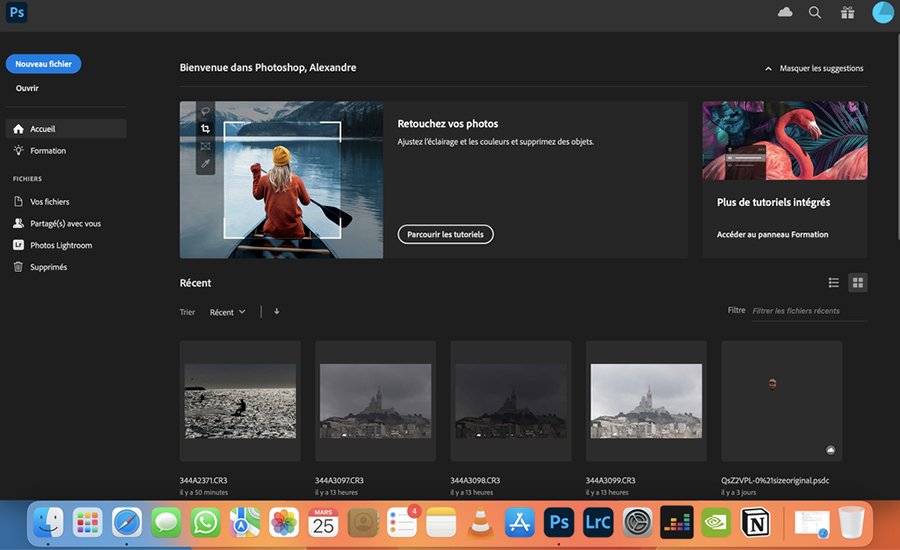Viewport: 900px width, 550px height.
Task: Open the Récent sort dropdown
Action: (227, 312)
